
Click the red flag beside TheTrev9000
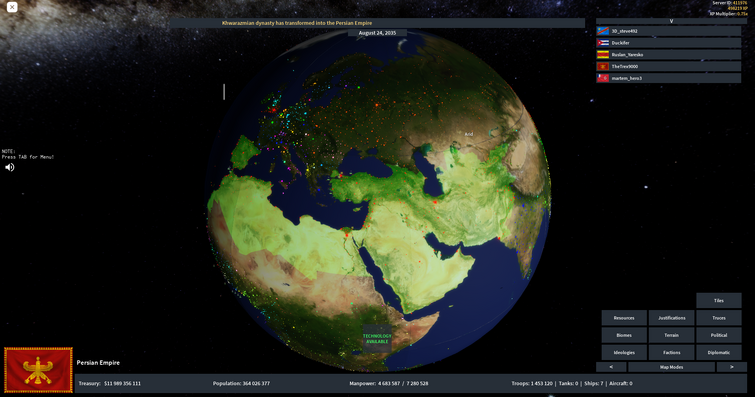pyautogui.click(x=603, y=66)
